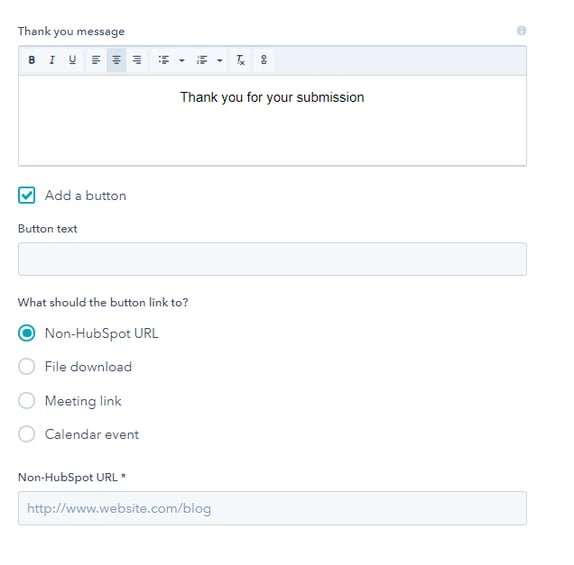Insert a bulleted list in message
The image size is (574, 565).
164,60
